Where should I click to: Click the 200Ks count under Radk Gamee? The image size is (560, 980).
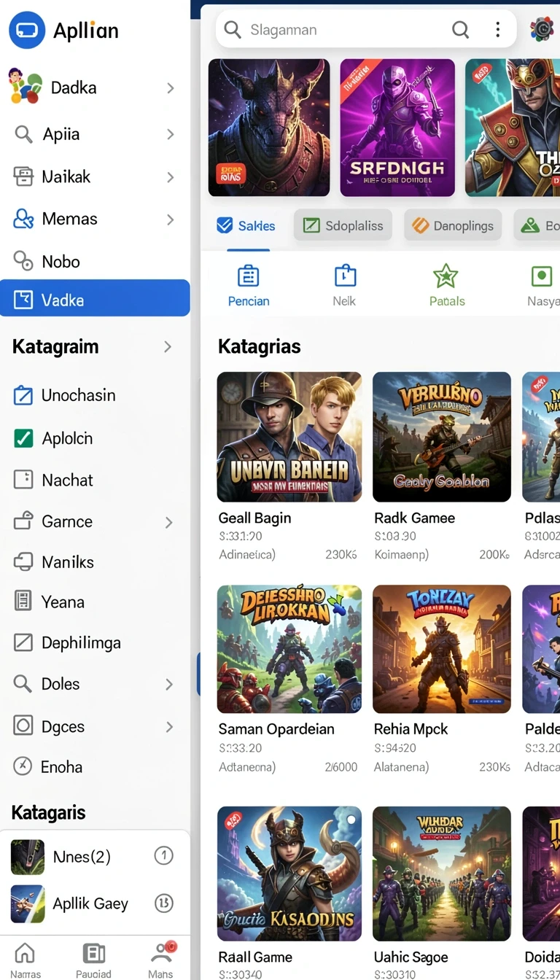(x=494, y=555)
